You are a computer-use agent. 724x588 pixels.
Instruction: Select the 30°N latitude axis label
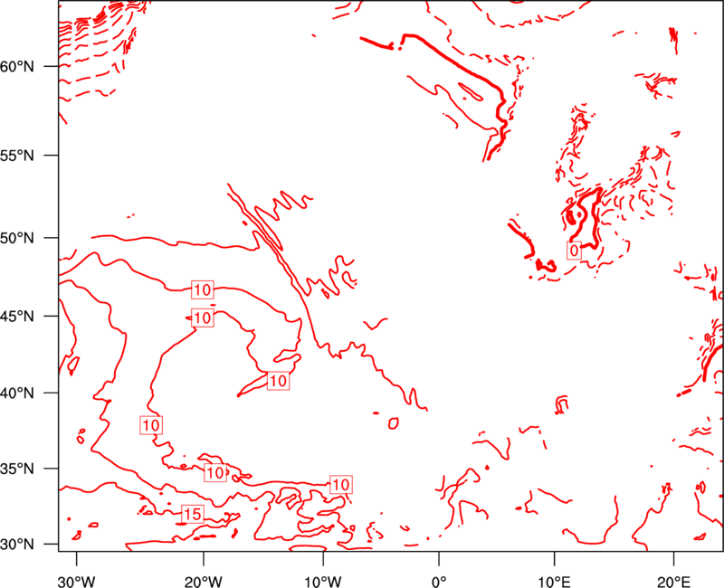pos(17,545)
